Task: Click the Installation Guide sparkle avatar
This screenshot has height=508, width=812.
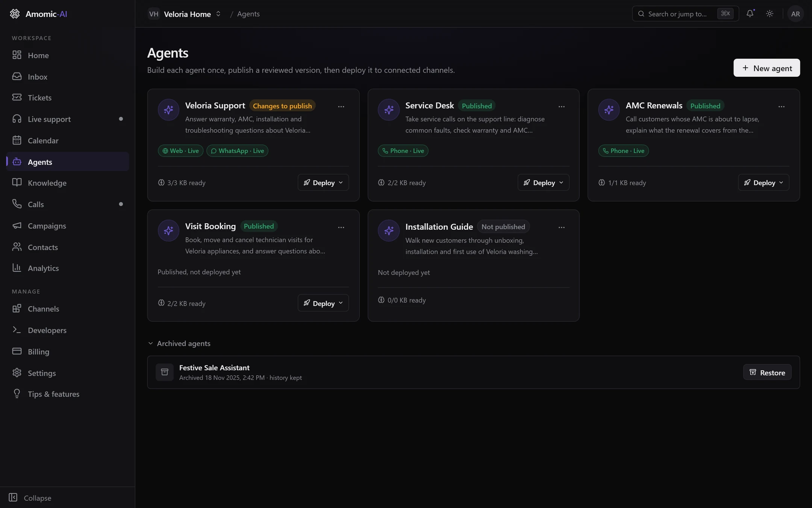Action: pos(389,230)
